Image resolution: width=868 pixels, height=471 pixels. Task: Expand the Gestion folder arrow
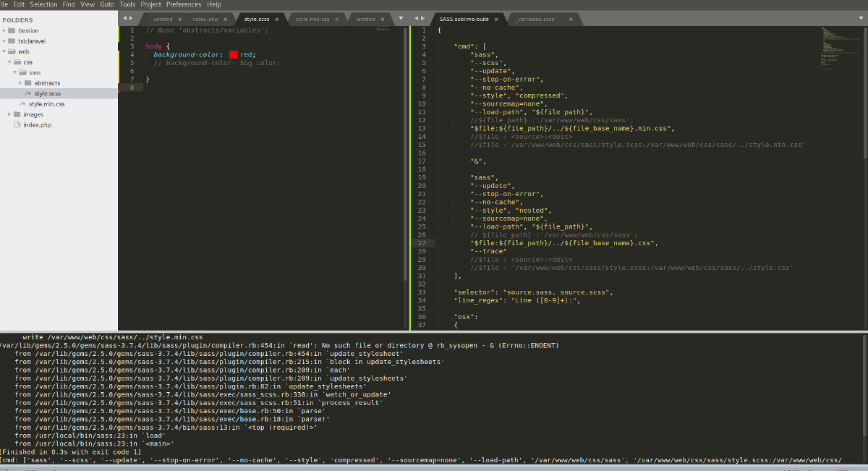pos(4,31)
